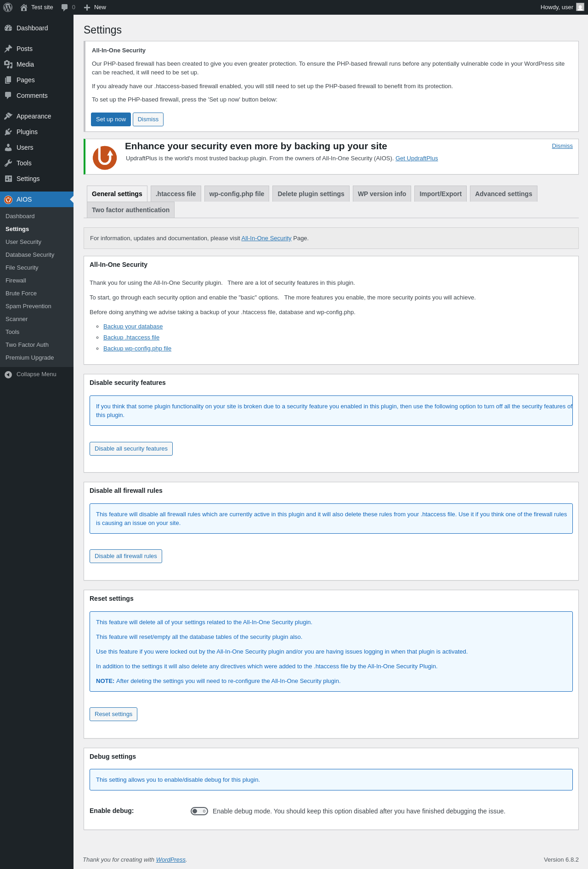Open the WordPress link in footer
The width and height of the screenshot is (588, 869).
pyautogui.click(x=171, y=860)
